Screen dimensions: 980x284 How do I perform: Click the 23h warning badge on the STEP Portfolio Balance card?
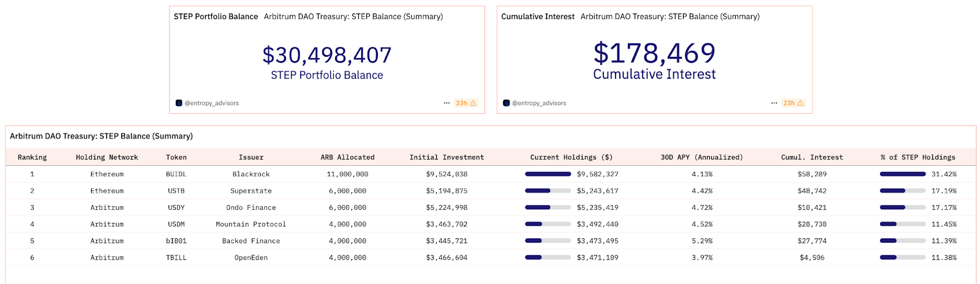coord(466,103)
